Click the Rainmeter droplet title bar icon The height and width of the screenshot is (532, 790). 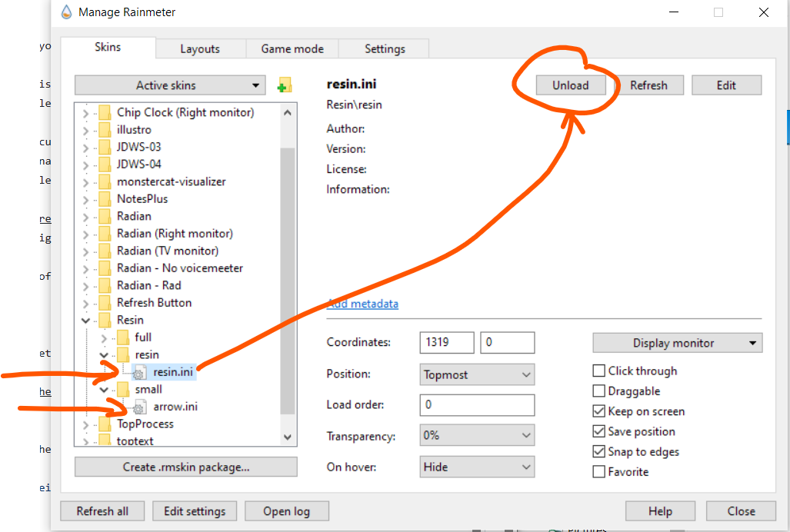tap(66, 12)
